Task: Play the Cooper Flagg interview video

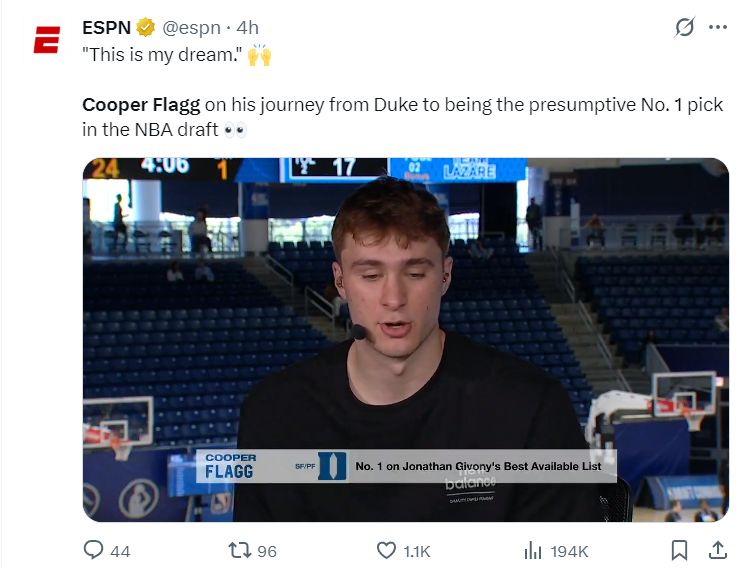Action: (405, 340)
